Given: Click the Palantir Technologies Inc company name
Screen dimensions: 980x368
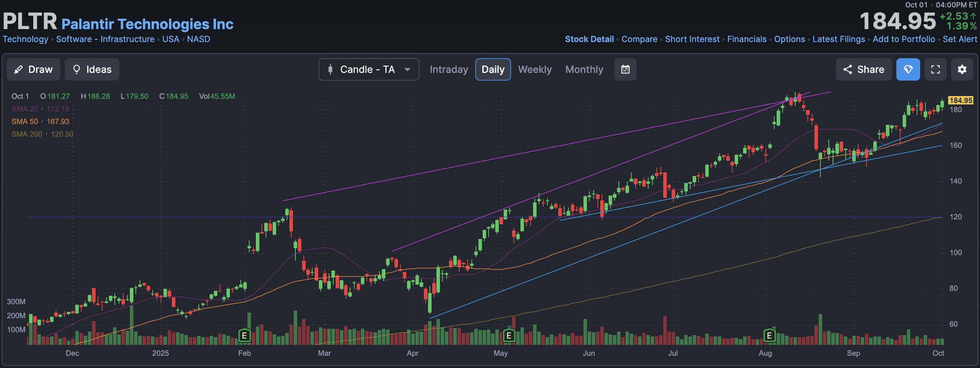Looking at the screenshot, I should coord(147,24).
